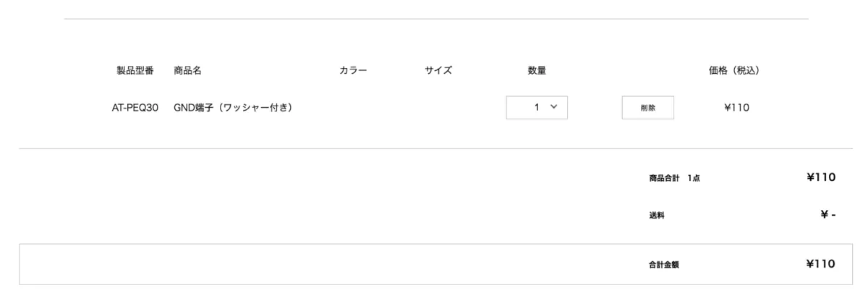The width and height of the screenshot is (868, 296).
Task: Click the ¥110 amount beside 商品合計
Action: [x=822, y=177]
